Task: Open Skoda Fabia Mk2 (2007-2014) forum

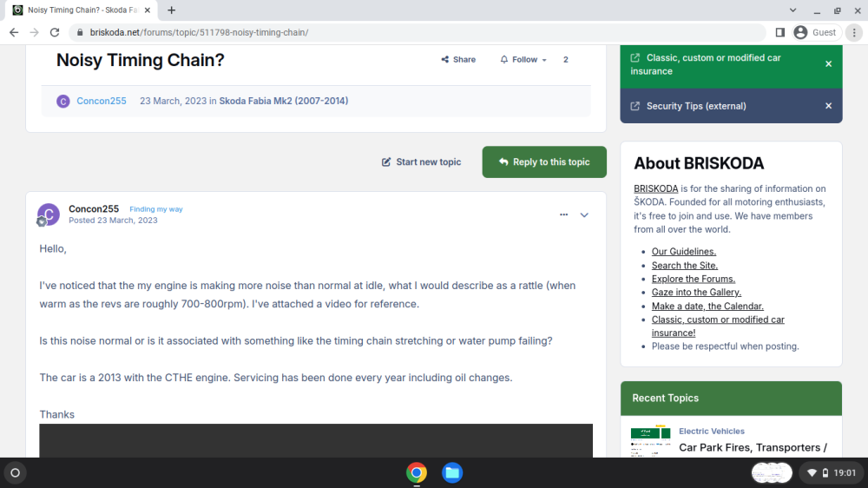Action: click(x=284, y=101)
